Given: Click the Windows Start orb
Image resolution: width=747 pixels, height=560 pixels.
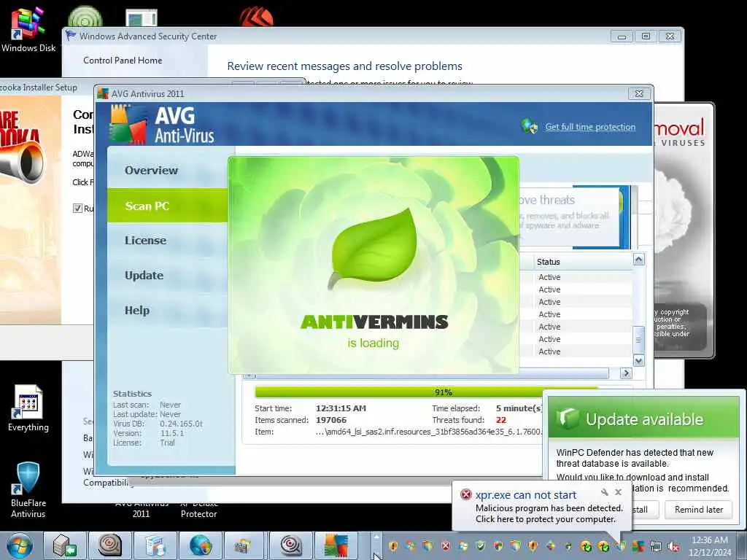Looking at the screenshot, I should point(18,545).
